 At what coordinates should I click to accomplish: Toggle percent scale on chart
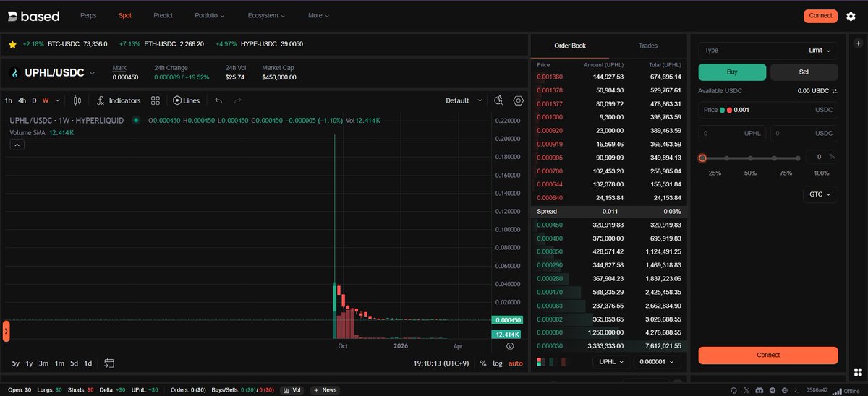(482, 363)
